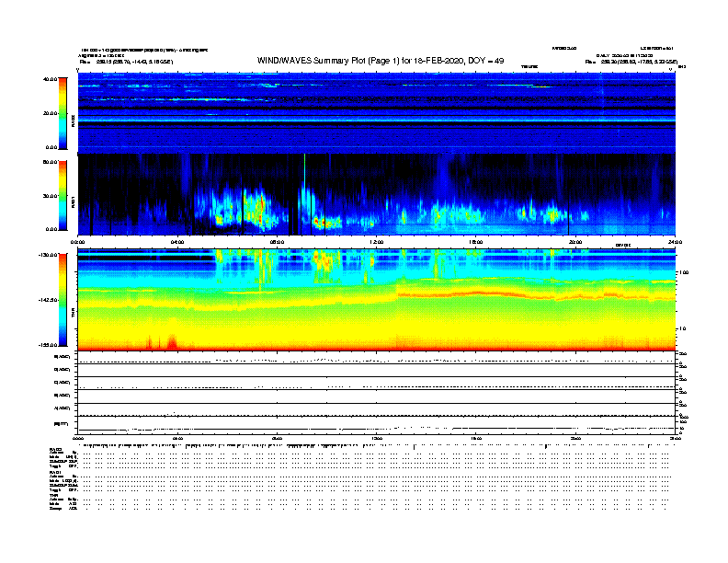Click the WIND/WAVES Summary Plot title
This screenshot has height=563, width=728.
(x=381, y=61)
